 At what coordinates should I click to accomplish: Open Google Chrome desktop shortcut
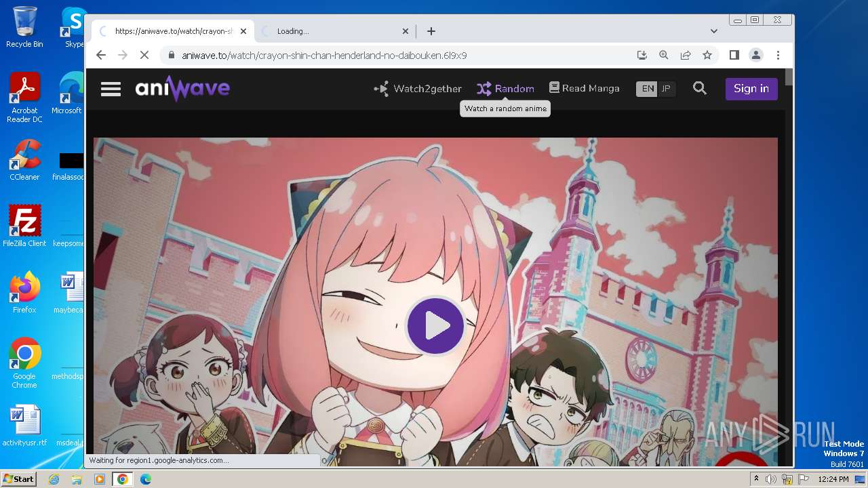[x=24, y=363]
